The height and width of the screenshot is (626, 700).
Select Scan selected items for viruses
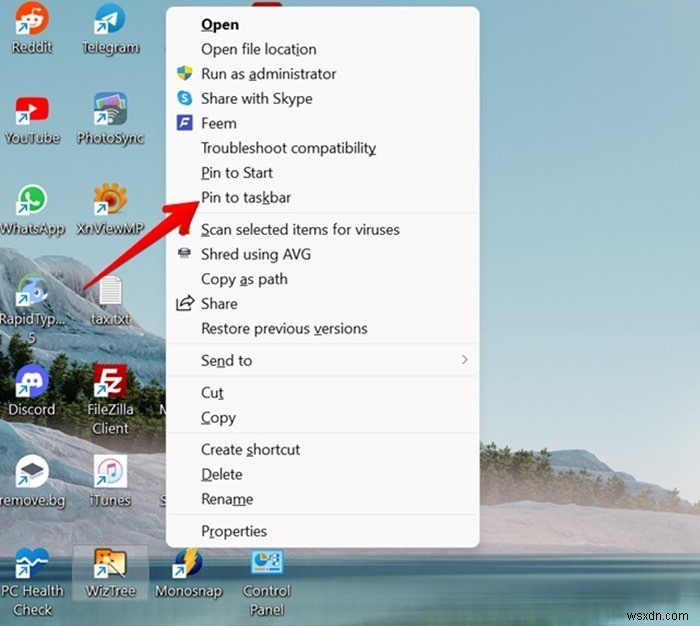tap(323, 230)
